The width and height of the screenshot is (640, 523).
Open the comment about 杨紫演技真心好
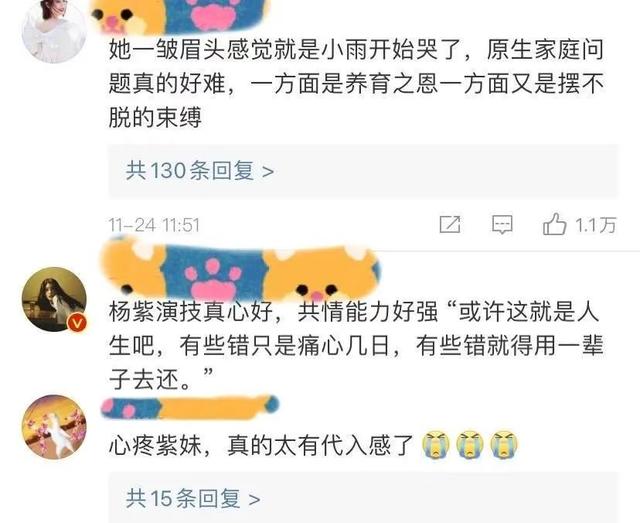click(356, 346)
